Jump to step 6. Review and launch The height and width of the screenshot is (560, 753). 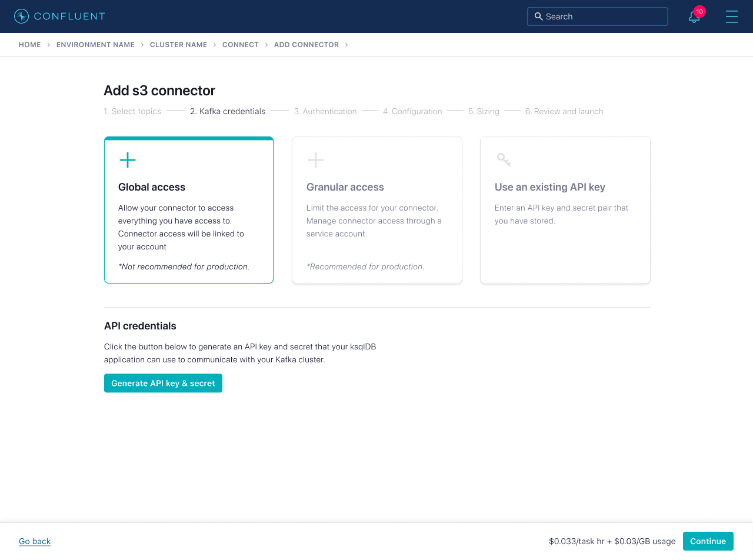coord(564,111)
